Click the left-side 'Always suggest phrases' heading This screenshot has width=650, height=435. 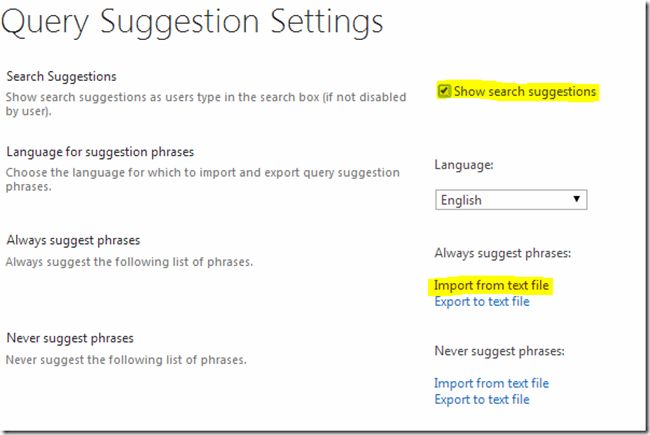click(x=73, y=241)
